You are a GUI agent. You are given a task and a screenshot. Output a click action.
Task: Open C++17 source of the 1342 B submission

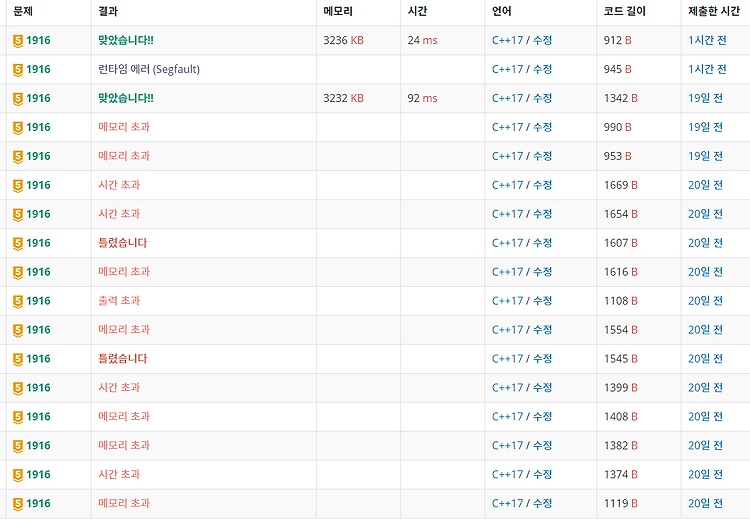507,98
